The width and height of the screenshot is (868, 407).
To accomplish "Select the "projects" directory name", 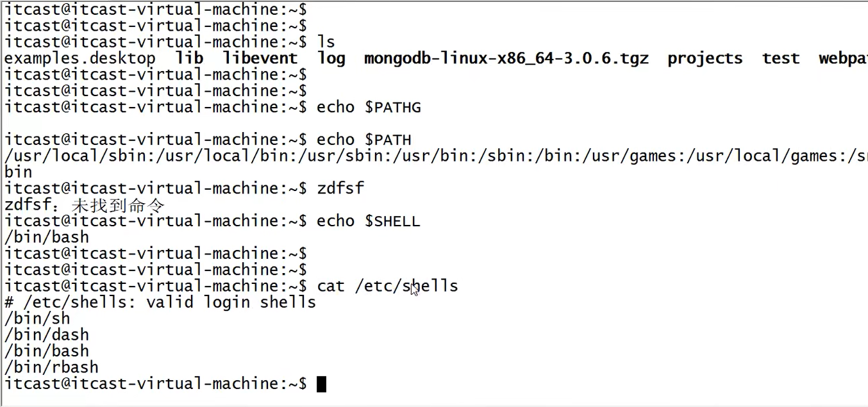I will (705, 58).
